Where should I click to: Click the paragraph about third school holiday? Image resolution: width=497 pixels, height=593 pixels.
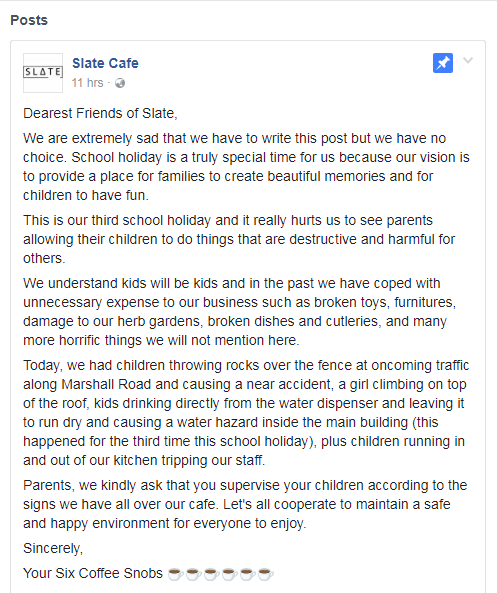coord(239,239)
